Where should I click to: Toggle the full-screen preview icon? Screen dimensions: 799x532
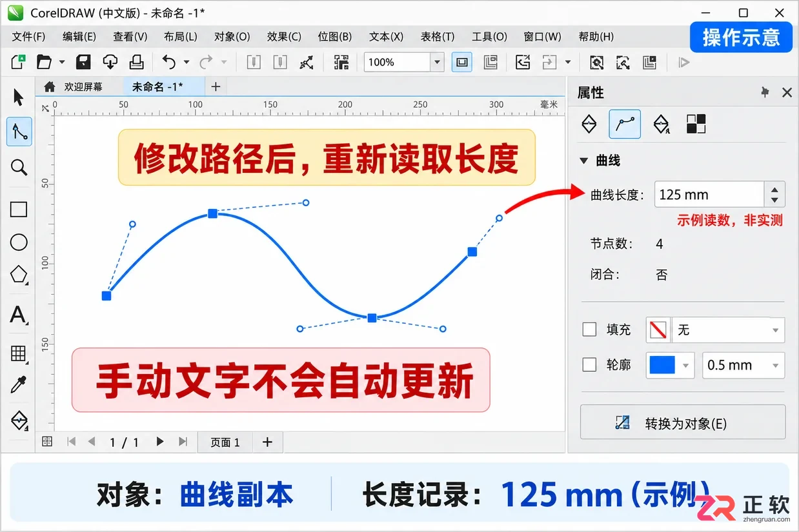point(461,63)
